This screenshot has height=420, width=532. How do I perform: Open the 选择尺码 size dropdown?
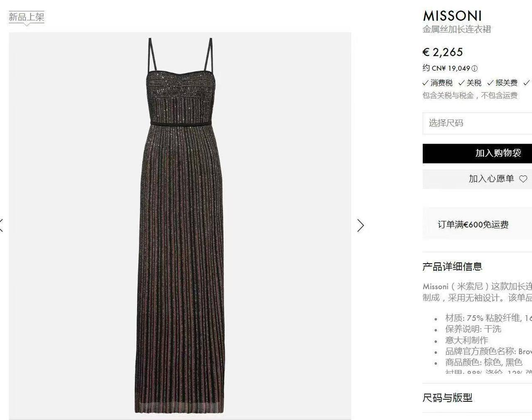pos(477,123)
